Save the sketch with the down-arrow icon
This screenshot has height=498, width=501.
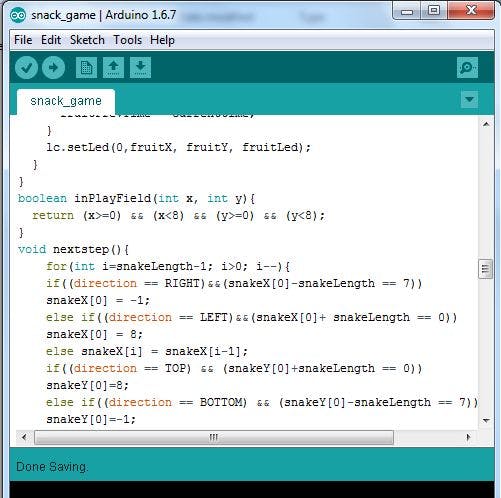click(140, 68)
